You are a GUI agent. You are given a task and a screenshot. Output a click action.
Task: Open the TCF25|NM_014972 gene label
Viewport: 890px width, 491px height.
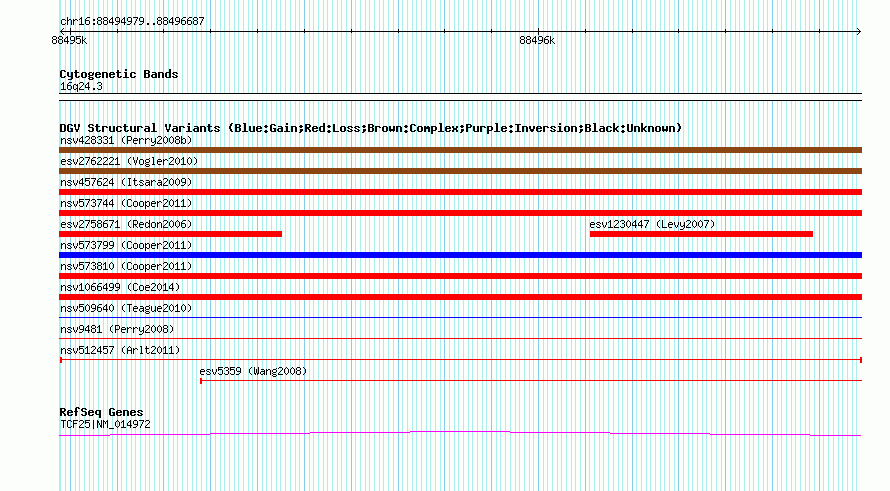105,424
